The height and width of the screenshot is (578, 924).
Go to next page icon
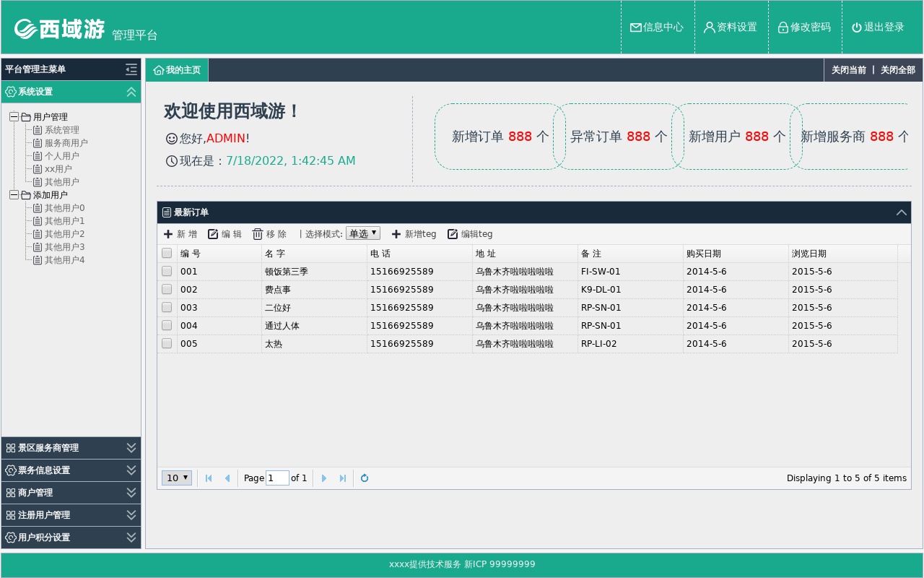[324, 478]
